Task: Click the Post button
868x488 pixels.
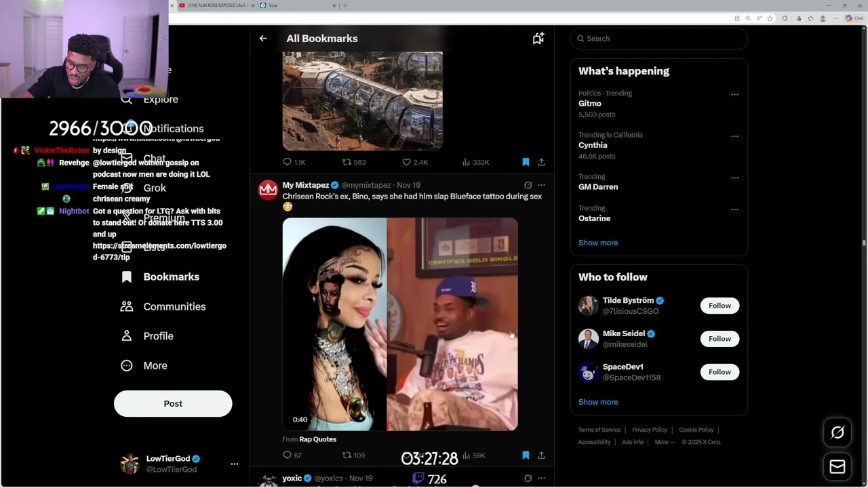Action: [173, 403]
